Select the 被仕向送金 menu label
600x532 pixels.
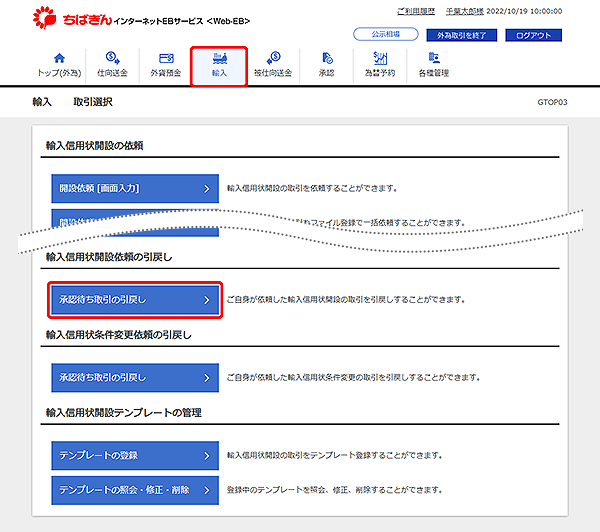[x=273, y=73]
